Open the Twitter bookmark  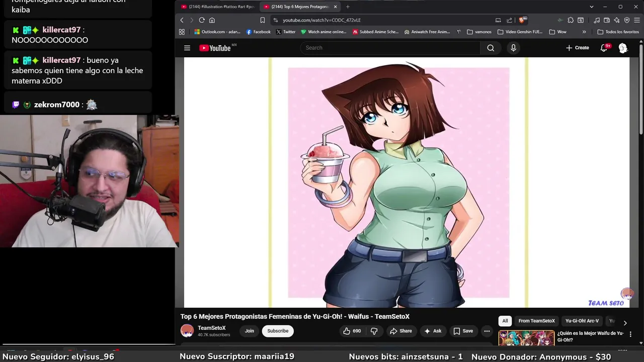pos(286,32)
